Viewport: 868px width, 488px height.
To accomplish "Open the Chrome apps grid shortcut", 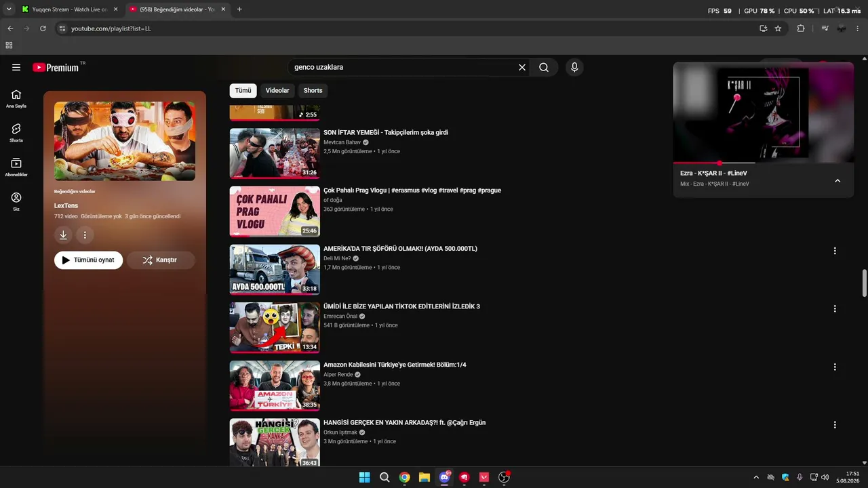I will 9,45.
